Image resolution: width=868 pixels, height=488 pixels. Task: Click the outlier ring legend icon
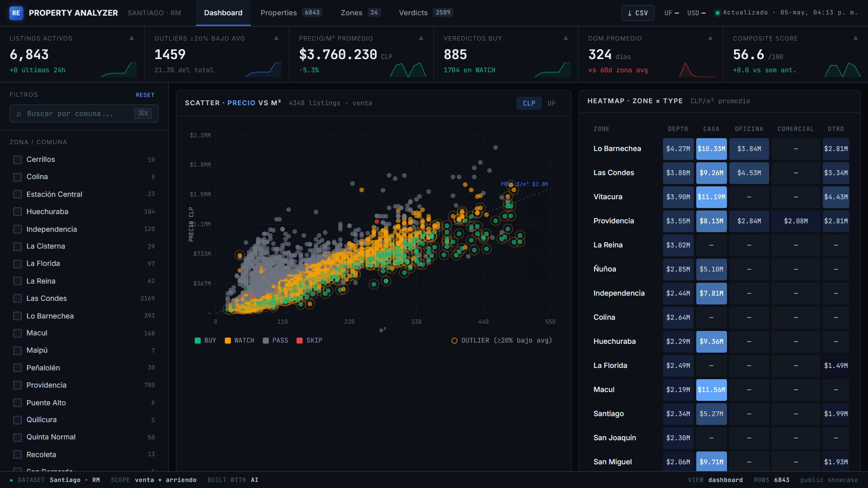coord(454,341)
